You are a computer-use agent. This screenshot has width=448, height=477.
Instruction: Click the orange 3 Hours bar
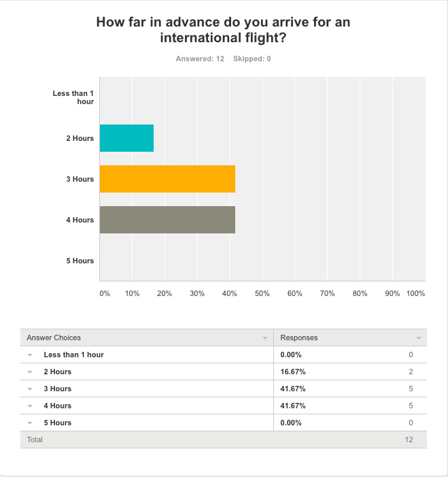(167, 179)
